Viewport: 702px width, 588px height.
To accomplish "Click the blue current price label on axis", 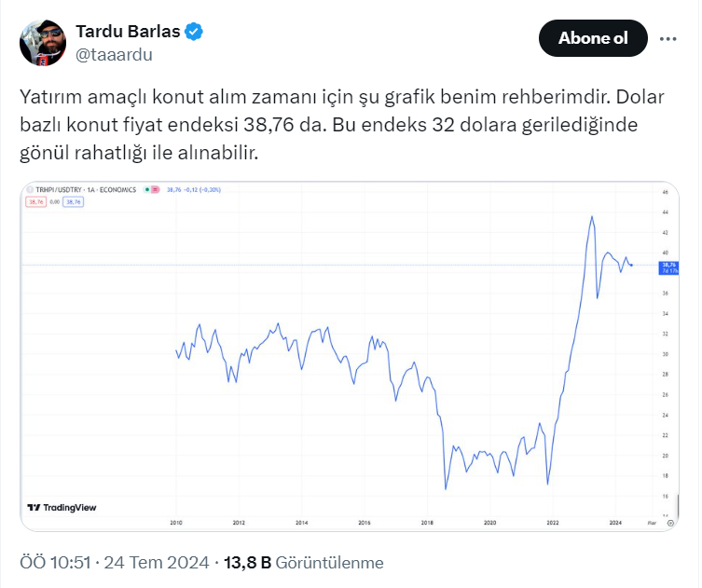I will coord(668,267).
